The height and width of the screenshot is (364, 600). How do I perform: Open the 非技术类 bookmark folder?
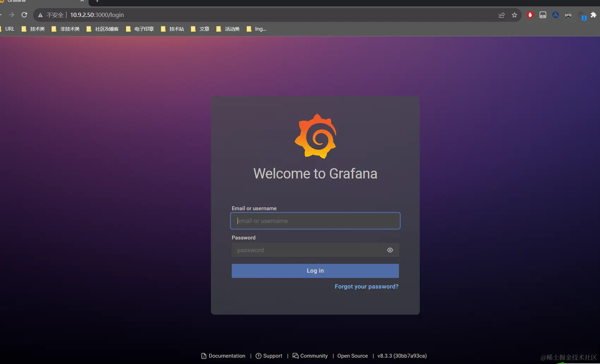click(x=66, y=29)
